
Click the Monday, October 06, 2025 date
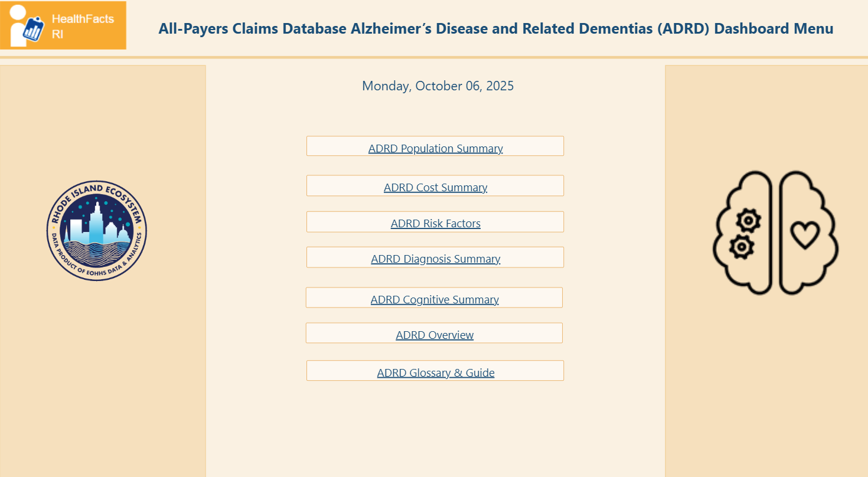(x=438, y=86)
